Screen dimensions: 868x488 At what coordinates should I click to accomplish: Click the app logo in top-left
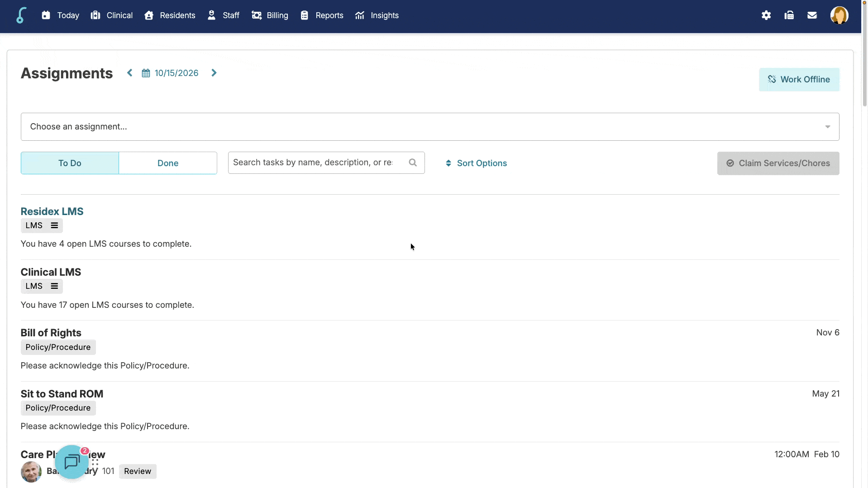[21, 15]
